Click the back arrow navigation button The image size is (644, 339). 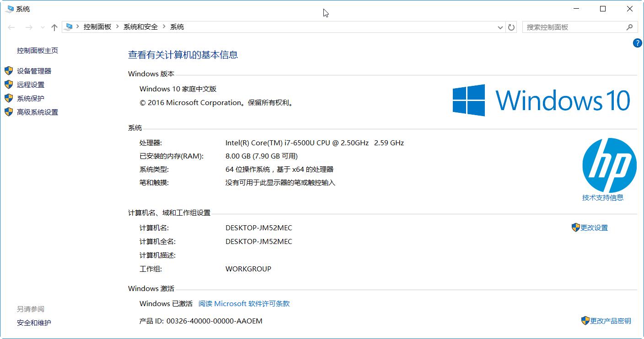pos(11,27)
